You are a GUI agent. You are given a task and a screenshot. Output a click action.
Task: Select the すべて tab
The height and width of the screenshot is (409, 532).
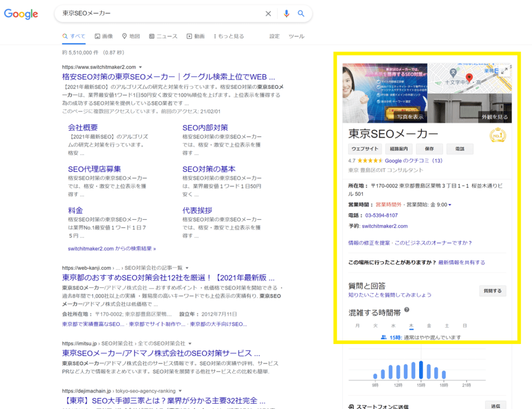[74, 36]
